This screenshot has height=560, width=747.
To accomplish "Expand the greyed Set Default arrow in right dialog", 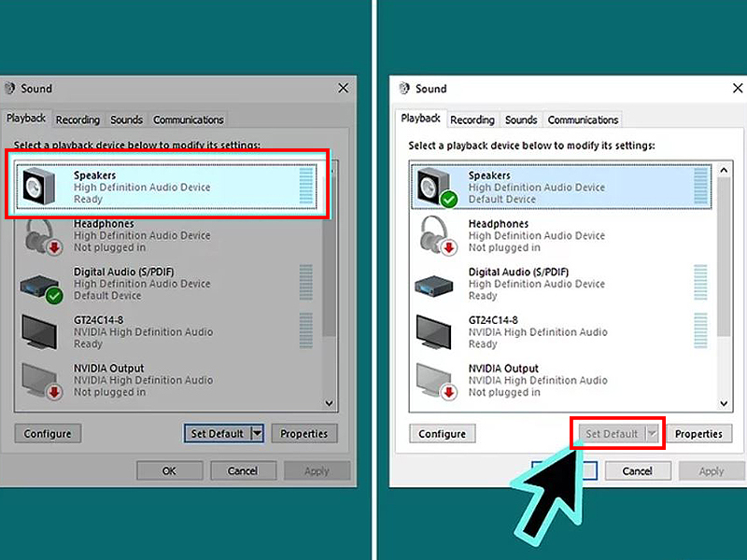I will point(652,434).
